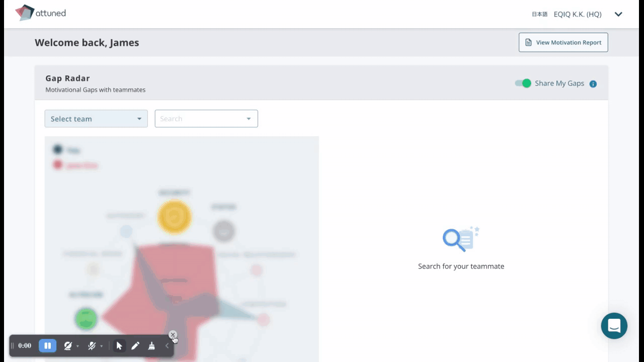Pause the screen recording
This screenshot has width=644, height=362.
coord(47,345)
